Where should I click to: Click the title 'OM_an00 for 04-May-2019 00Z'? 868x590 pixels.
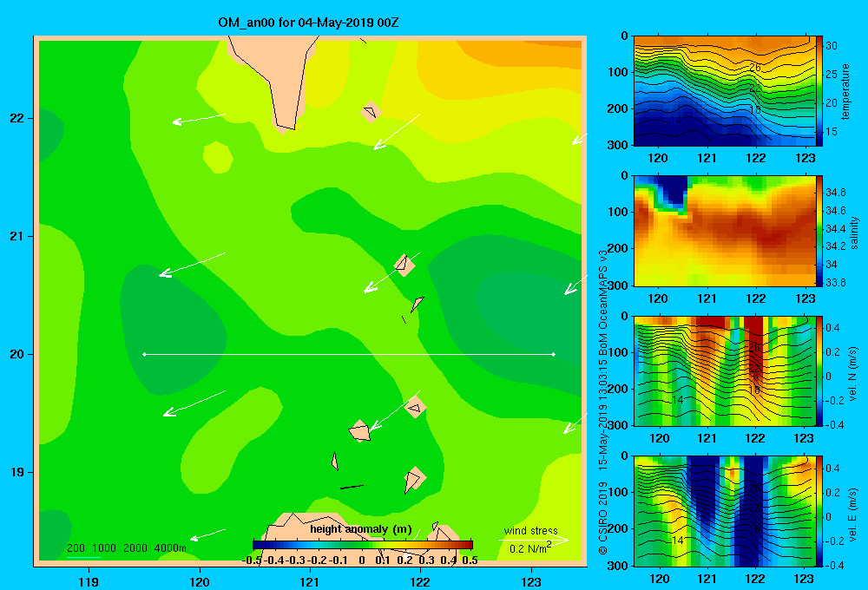pyautogui.click(x=308, y=23)
